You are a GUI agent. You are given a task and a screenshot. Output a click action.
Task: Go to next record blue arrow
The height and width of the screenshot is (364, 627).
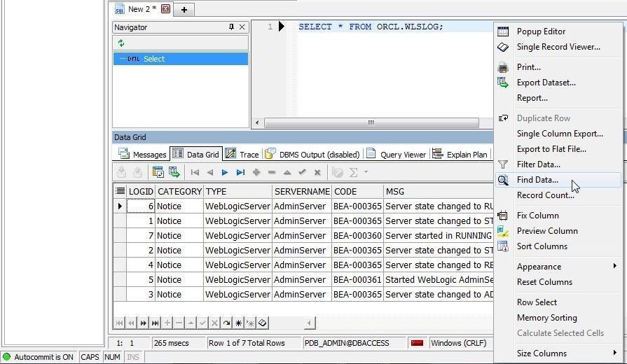click(225, 173)
